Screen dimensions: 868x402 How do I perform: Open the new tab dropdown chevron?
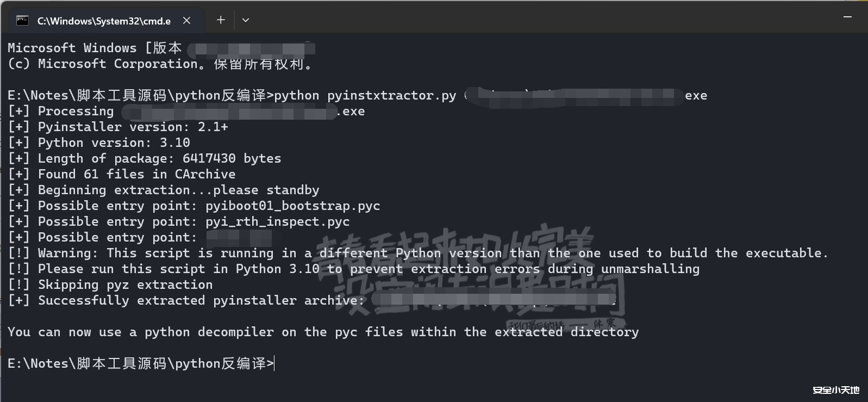click(245, 20)
